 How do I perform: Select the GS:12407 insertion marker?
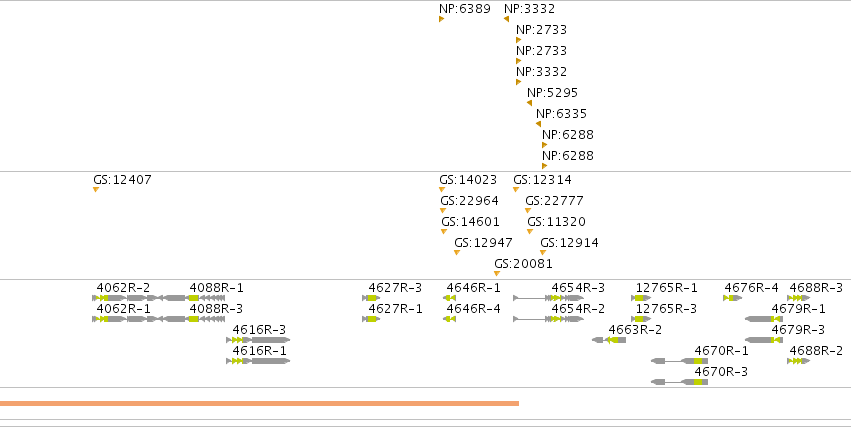(x=96, y=189)
